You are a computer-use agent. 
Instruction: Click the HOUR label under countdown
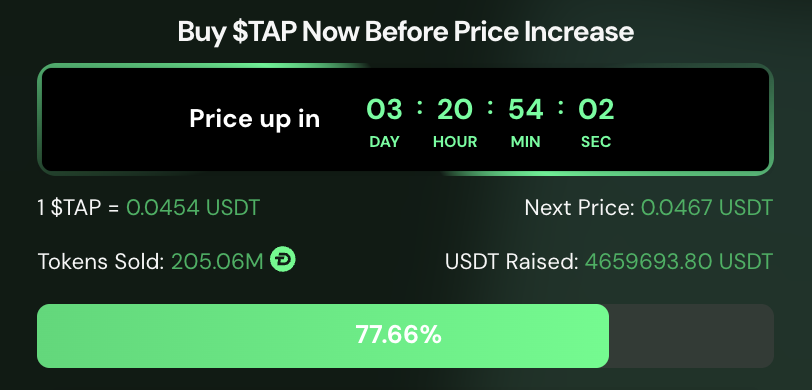(x=455, y=142)
